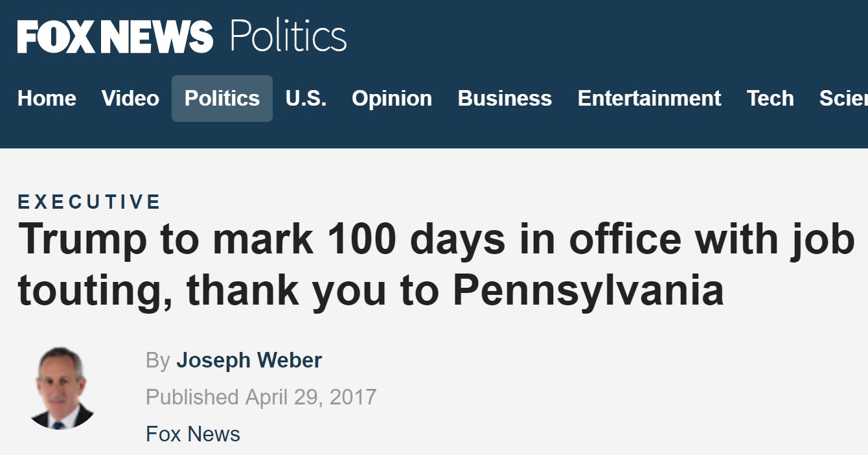Select the highlighted Politics nav tab
The height and width of the screenshot is (455, 868).
pyautogui.click(x=222, y=99)
